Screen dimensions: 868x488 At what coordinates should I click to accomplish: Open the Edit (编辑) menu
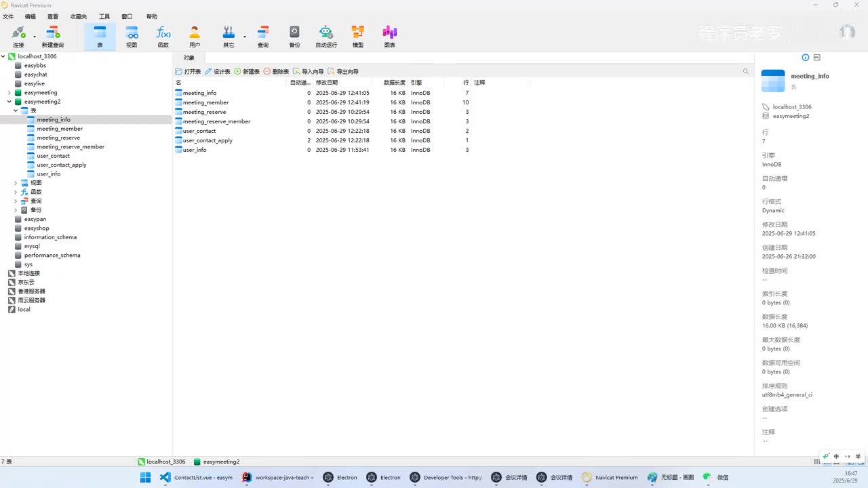click(31, 16)
